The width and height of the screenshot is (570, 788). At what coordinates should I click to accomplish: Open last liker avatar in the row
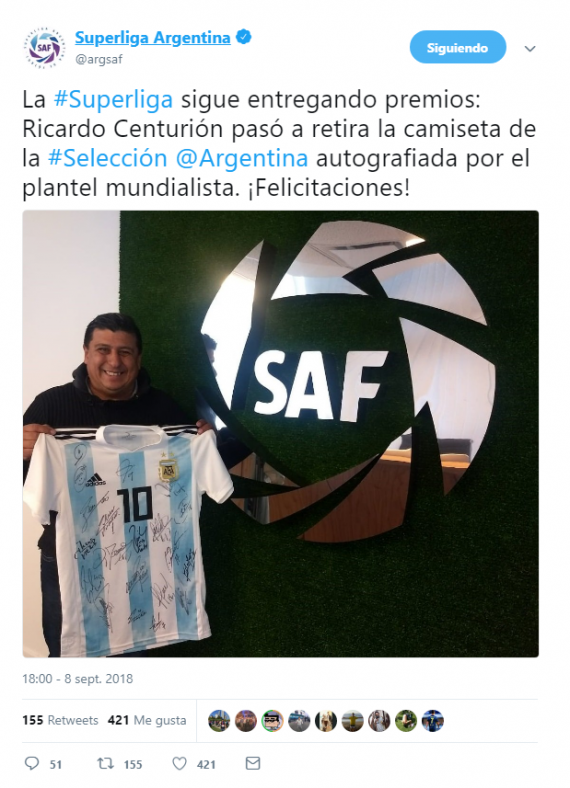[432, 721]
